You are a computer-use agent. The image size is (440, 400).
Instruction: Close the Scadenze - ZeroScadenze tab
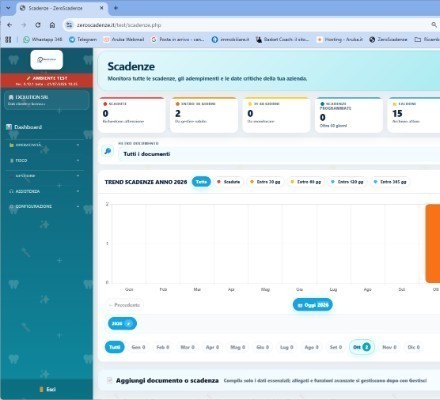point(102,8)
